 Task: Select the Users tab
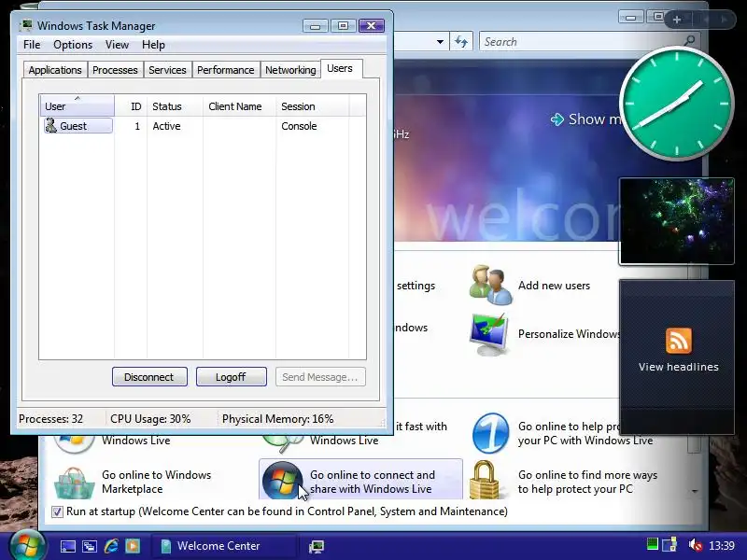coord(340,68)
